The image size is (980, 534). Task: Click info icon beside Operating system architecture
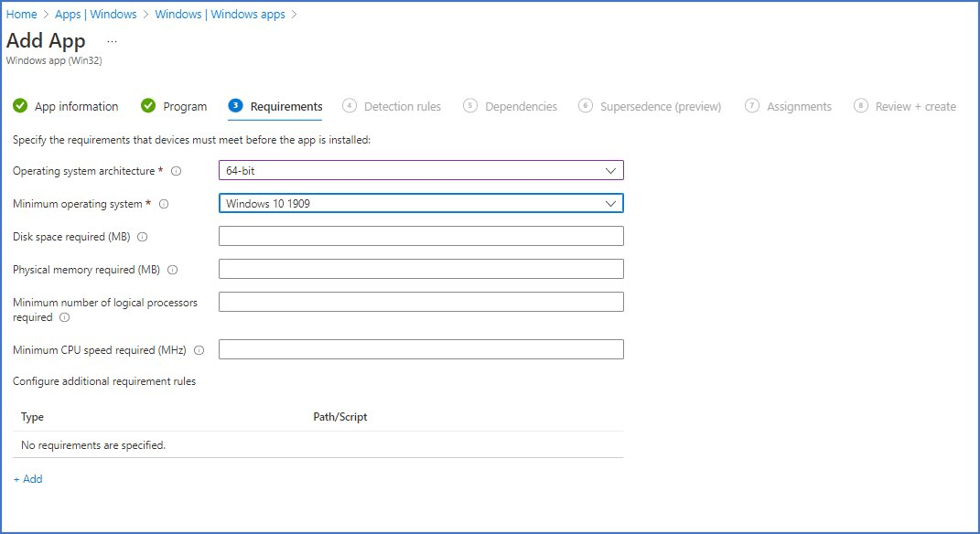point(177,171)
